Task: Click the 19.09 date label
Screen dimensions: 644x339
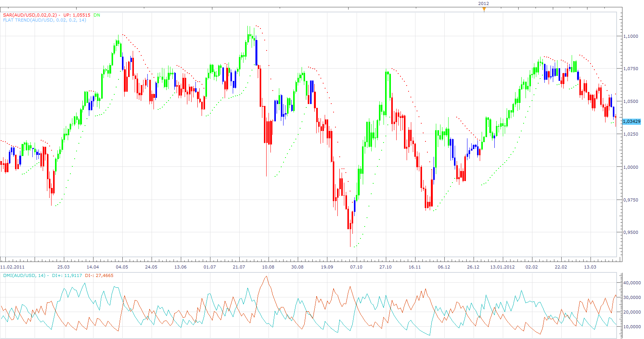Action: [327, 267]
